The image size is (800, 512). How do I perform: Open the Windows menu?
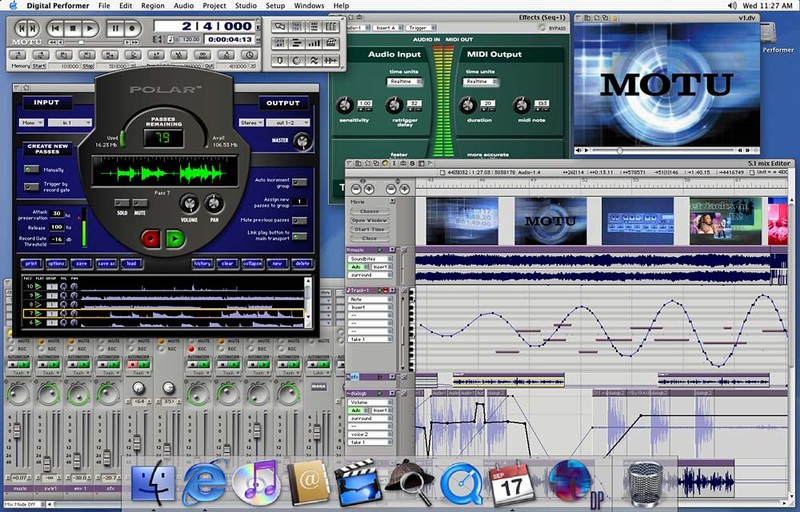tap(309, 6)
